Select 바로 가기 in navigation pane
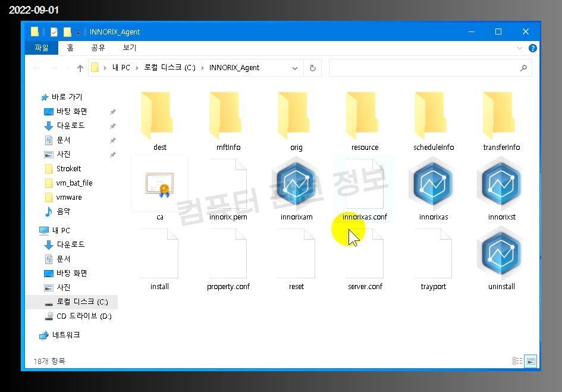The height and width of the screenshot is (392, 562). pyautogui.click(x=62, y=97)
